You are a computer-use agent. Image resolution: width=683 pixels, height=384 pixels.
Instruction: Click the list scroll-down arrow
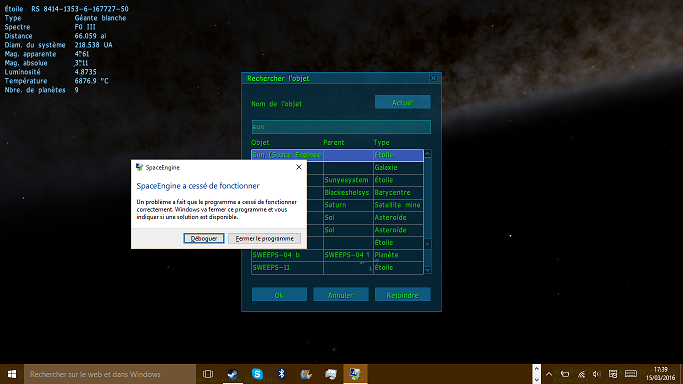pyautogui.click(x=428, y=270)
